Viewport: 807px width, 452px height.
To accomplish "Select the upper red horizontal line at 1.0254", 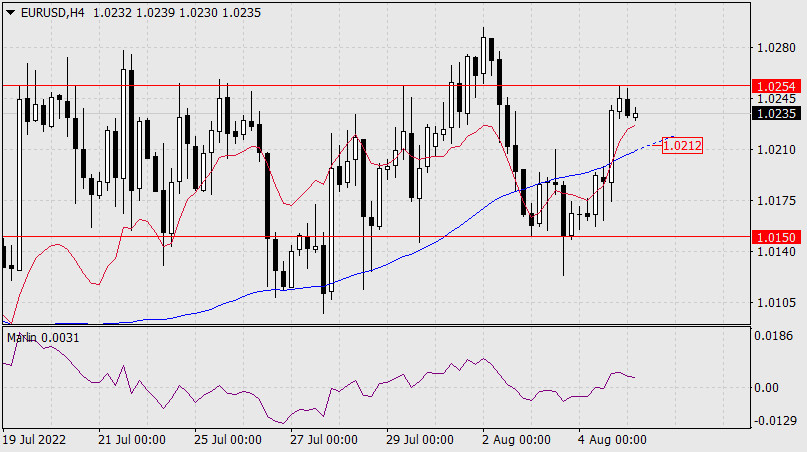I will coord(376,85).
